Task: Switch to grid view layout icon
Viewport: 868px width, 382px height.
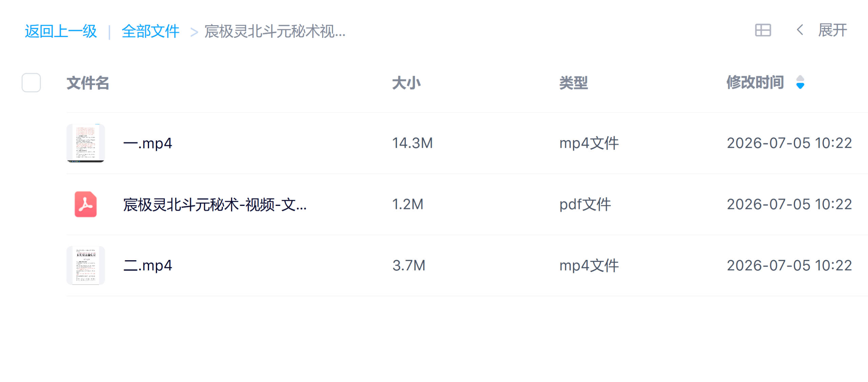Action: coord(763,31)
